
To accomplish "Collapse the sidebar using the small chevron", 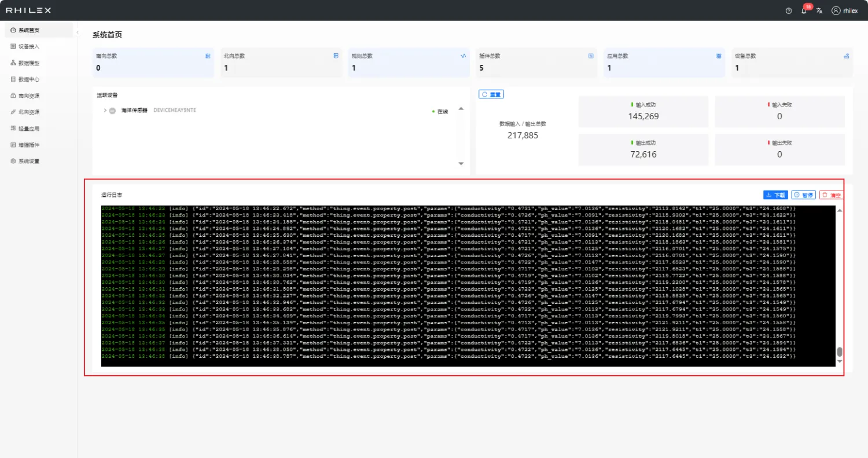I will [x=78, y=32].
